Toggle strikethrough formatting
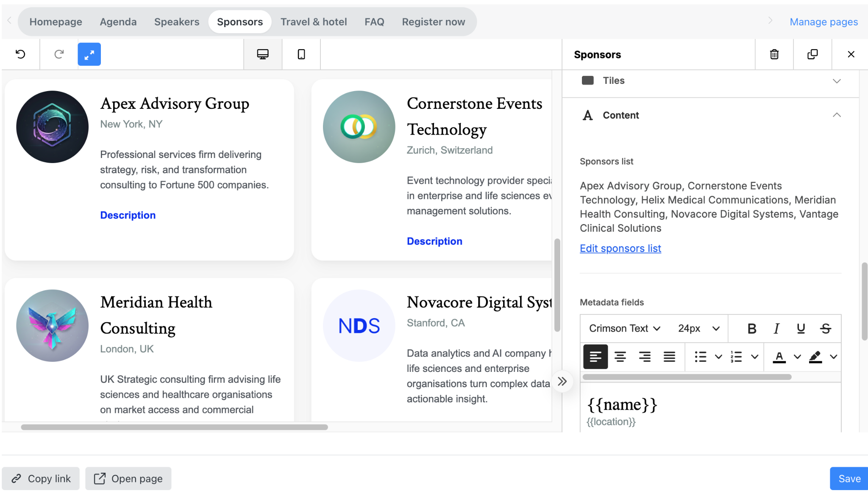This screenshot has width=868, height=496. click(826, 328)
